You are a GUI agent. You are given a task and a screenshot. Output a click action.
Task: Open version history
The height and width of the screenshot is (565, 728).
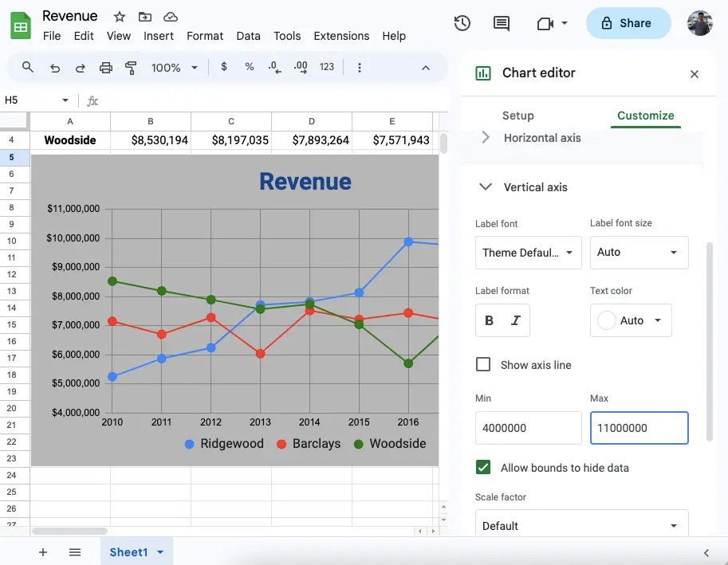pyautogui.click(x=462, y=23)
